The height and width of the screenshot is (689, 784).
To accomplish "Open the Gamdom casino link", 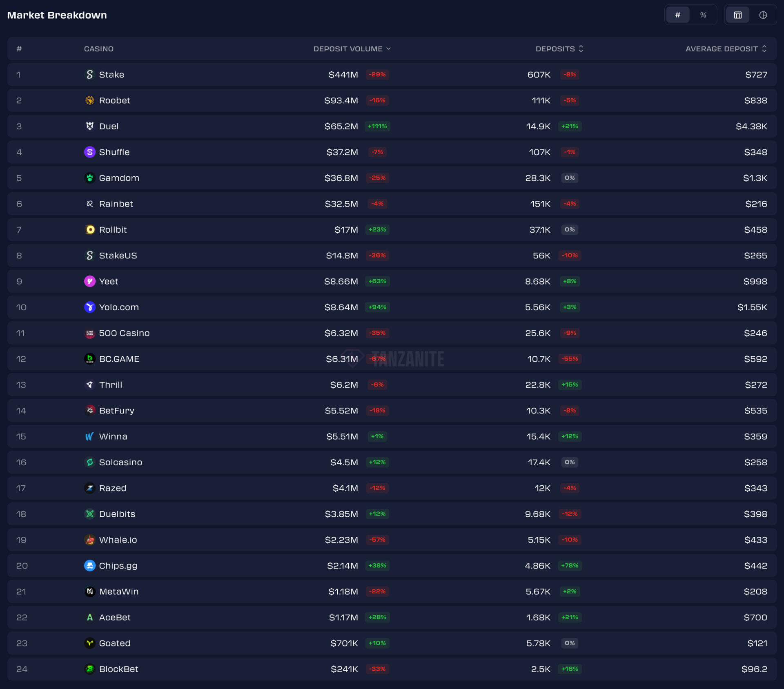I will 119,178.
